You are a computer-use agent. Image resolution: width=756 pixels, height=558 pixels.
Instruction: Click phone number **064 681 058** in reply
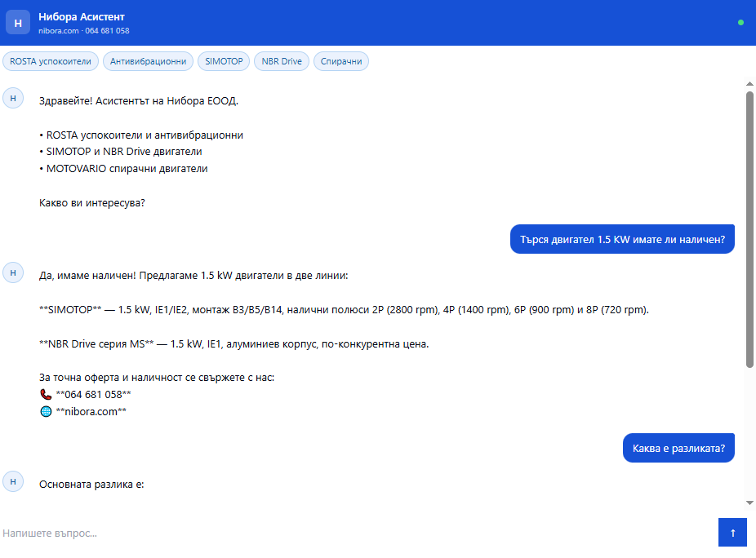click(94, 395)
